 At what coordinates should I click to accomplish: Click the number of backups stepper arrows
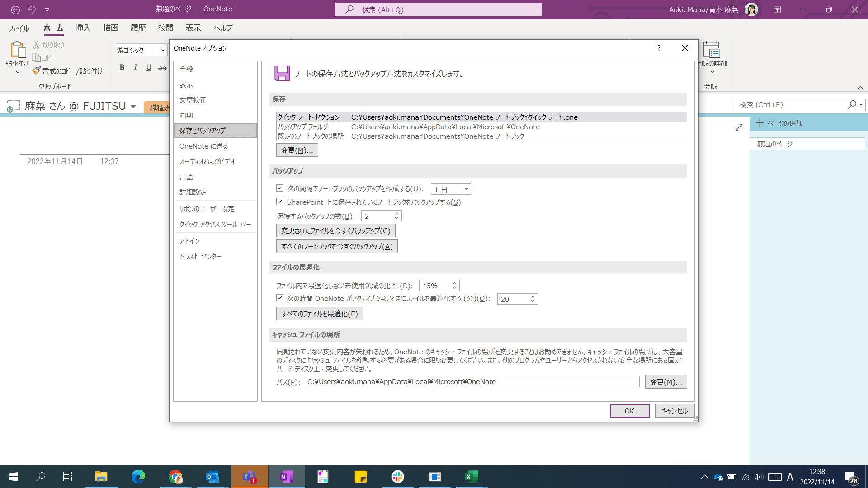point(396,216)
